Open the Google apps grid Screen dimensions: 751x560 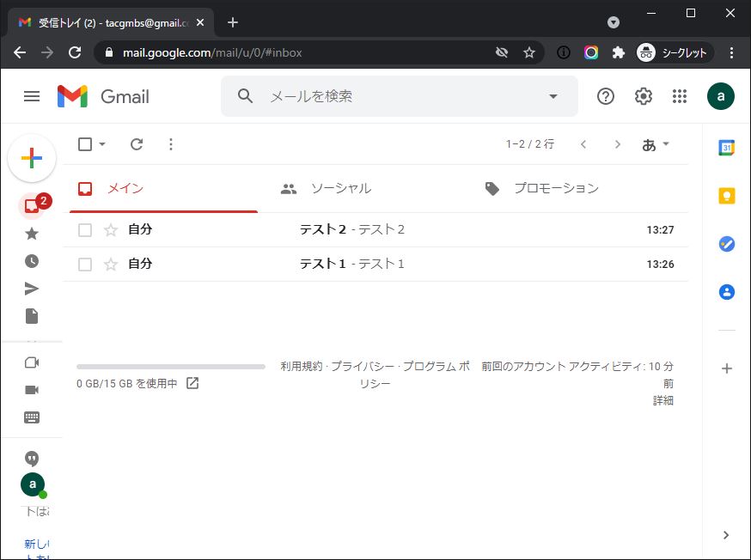(680, 96)
